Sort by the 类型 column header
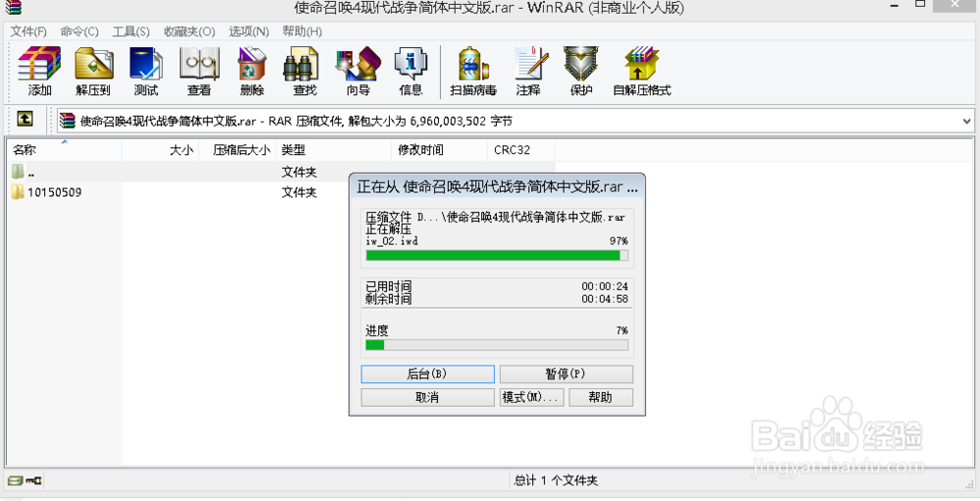This screenshot has width=980, height=501. point(334,149)
